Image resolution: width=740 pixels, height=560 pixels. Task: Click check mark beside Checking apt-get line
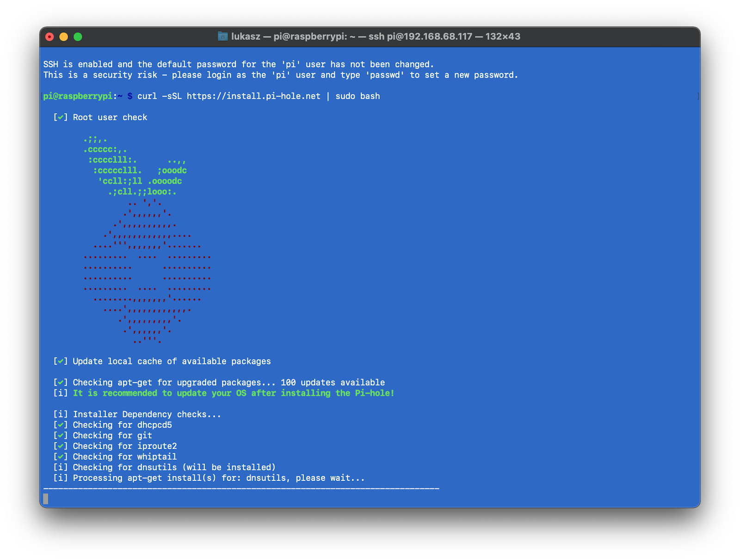(61, 382)
